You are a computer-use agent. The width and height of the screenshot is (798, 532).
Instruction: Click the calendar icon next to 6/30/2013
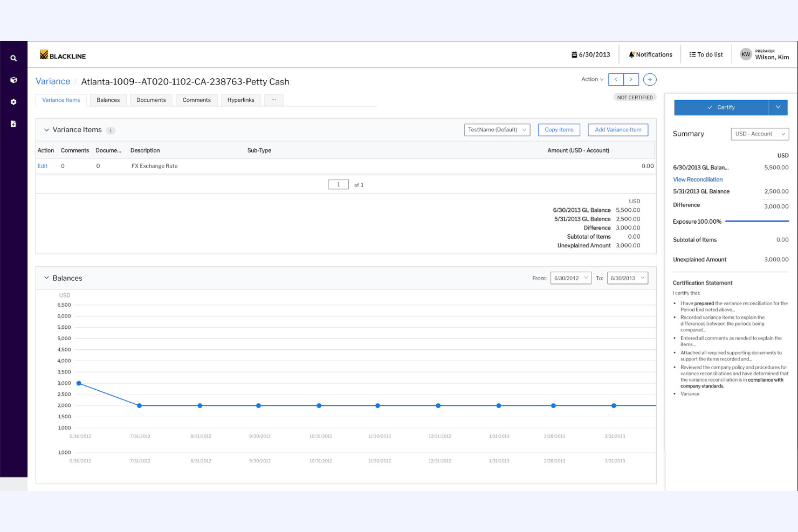pos(574,54)
